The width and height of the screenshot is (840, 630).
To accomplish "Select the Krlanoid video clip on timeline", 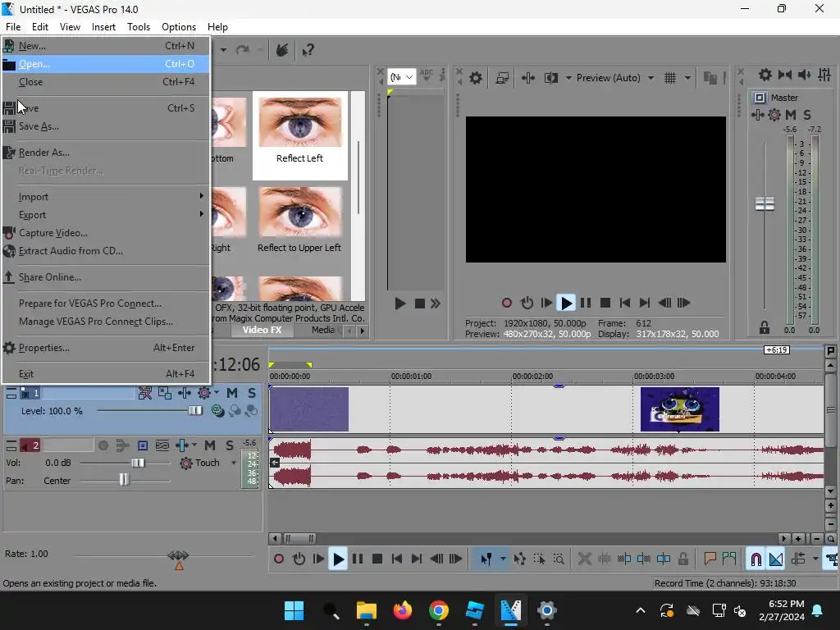I will click(x=680, y=409).
